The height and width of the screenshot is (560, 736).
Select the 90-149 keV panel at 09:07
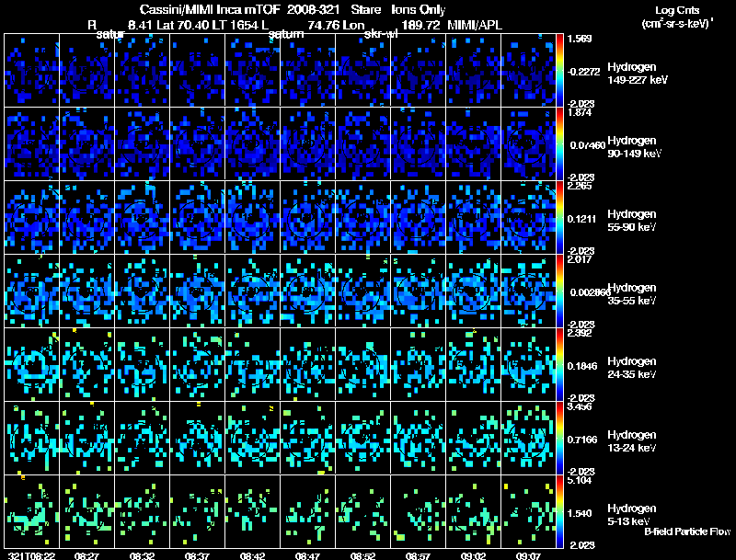[x=528, y=144]
